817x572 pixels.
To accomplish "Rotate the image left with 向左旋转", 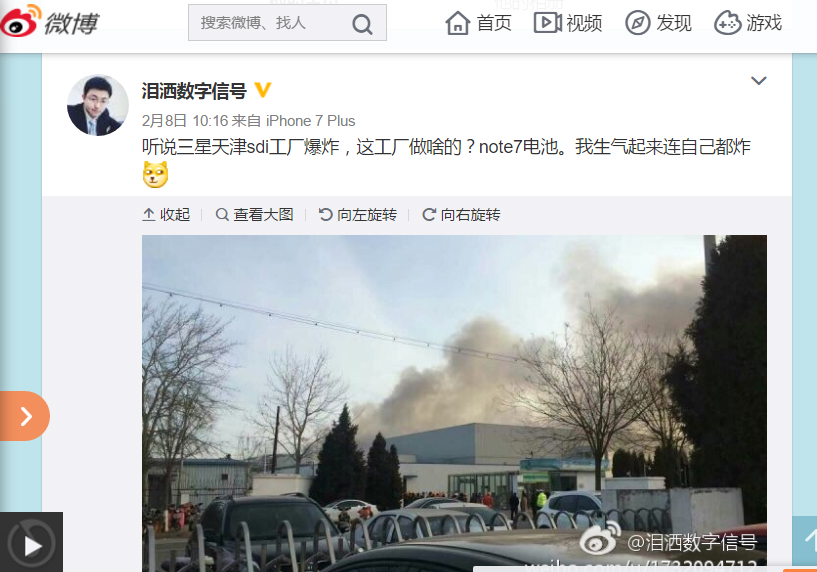I will (x=357, y=215).
